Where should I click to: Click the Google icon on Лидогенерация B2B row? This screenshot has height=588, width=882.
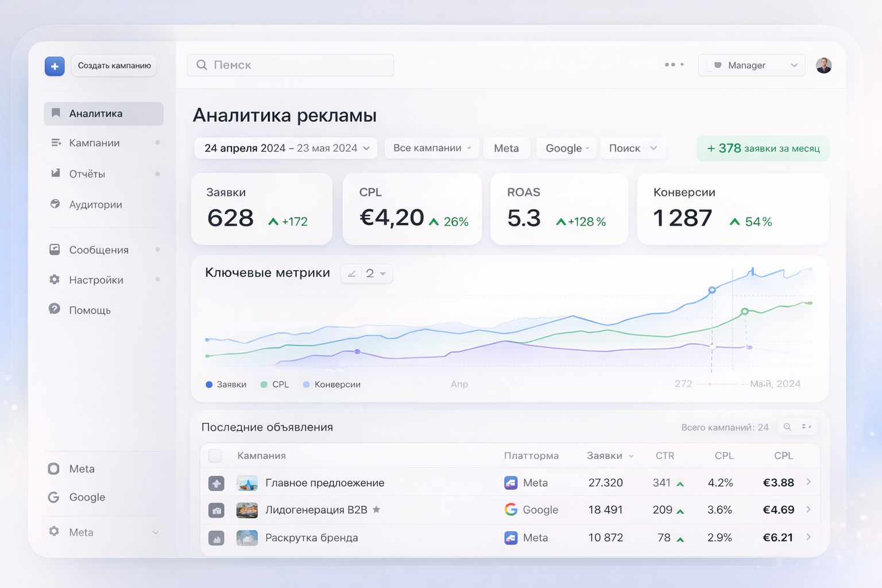[x=510, y=509]
